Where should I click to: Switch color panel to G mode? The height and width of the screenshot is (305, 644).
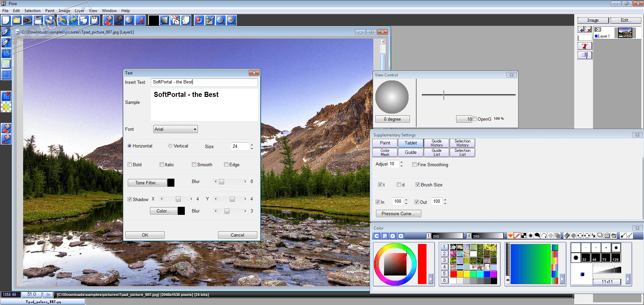[393, 236]
